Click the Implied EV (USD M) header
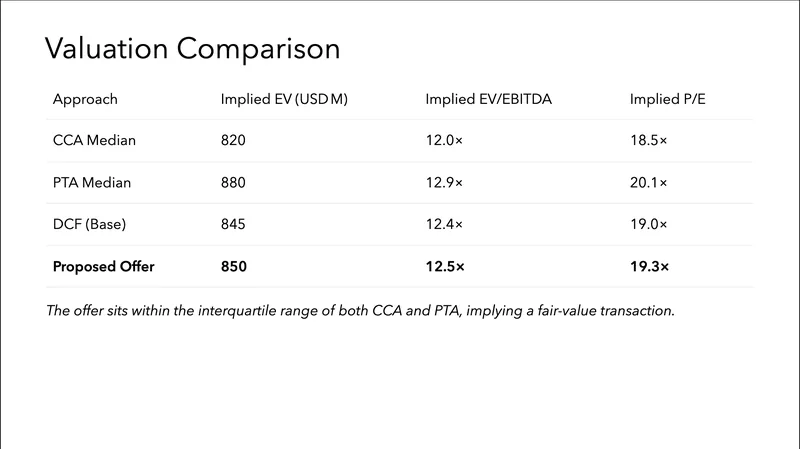Viewport: 800px width, 449px height. pyautogui.click(x=284, y=99)
